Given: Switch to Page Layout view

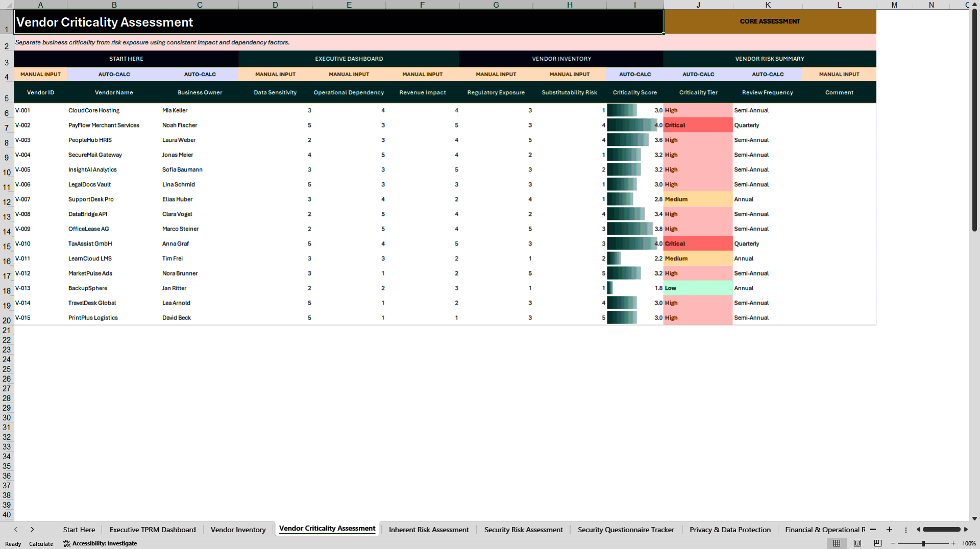Looking at the screenshot, I should [x=857, y=543].
